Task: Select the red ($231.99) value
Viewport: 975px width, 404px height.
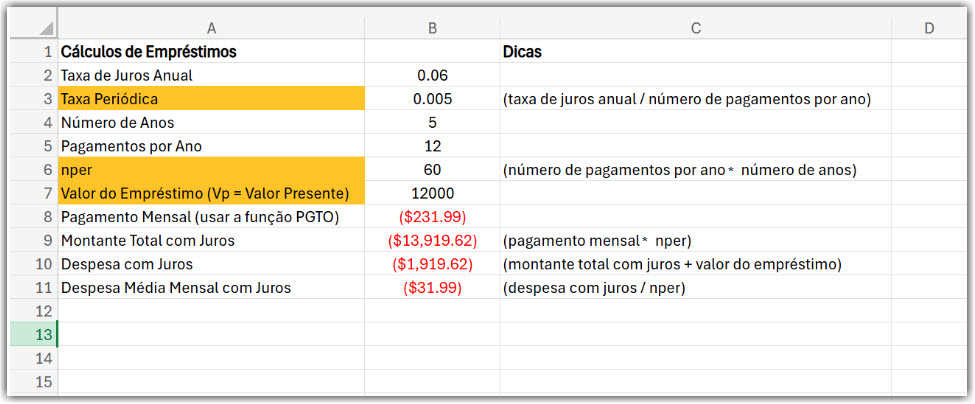Action: (x=432, y=217)
